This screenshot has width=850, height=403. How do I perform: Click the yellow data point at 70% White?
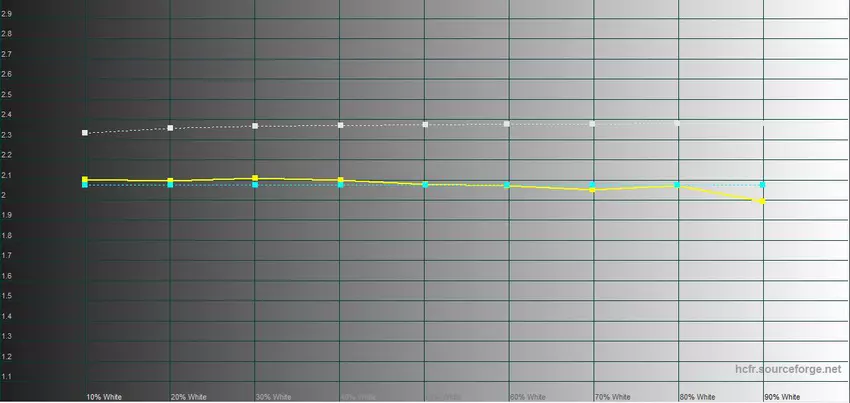(593, 189)
